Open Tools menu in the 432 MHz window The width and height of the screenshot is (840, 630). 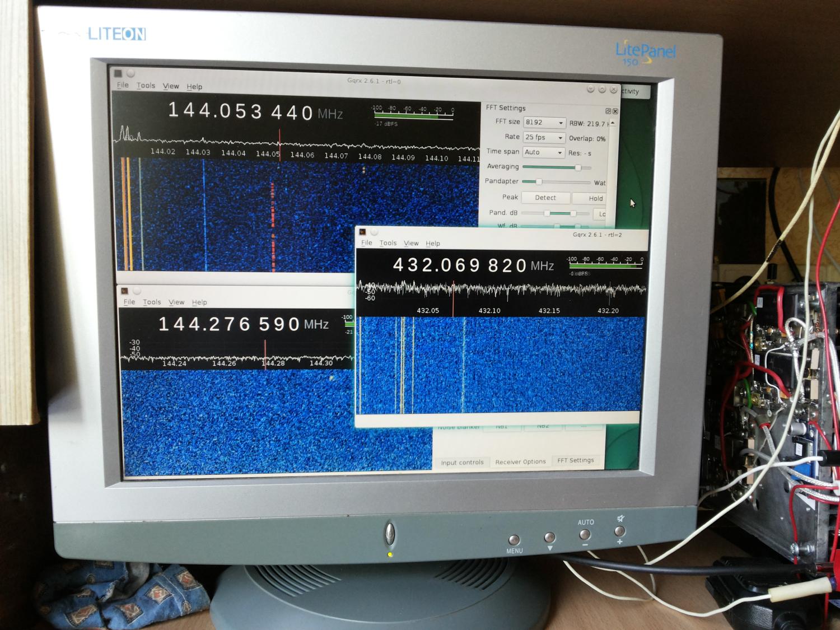tap(388, 243)
